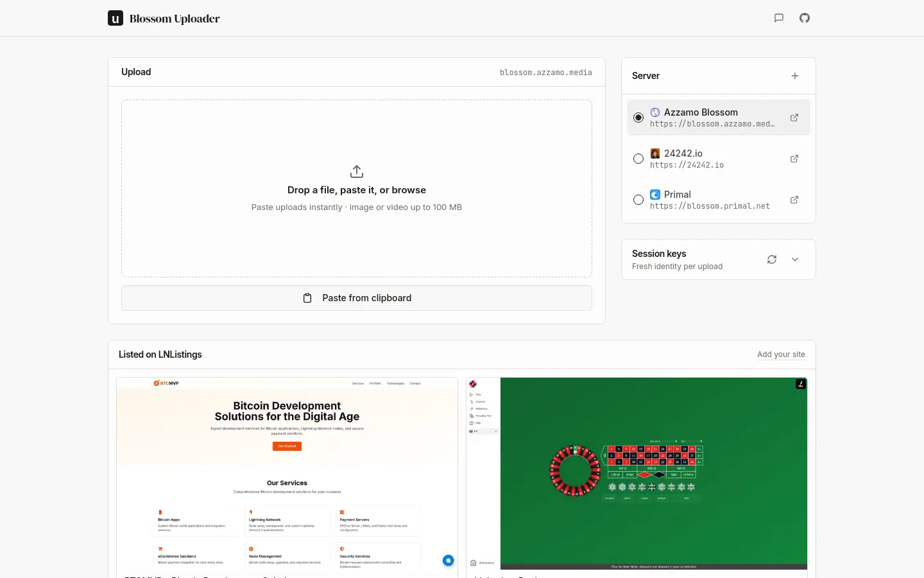The image size is (924, 578).
Task: Click the Server panel heading
Action: [x=646, y=76]
